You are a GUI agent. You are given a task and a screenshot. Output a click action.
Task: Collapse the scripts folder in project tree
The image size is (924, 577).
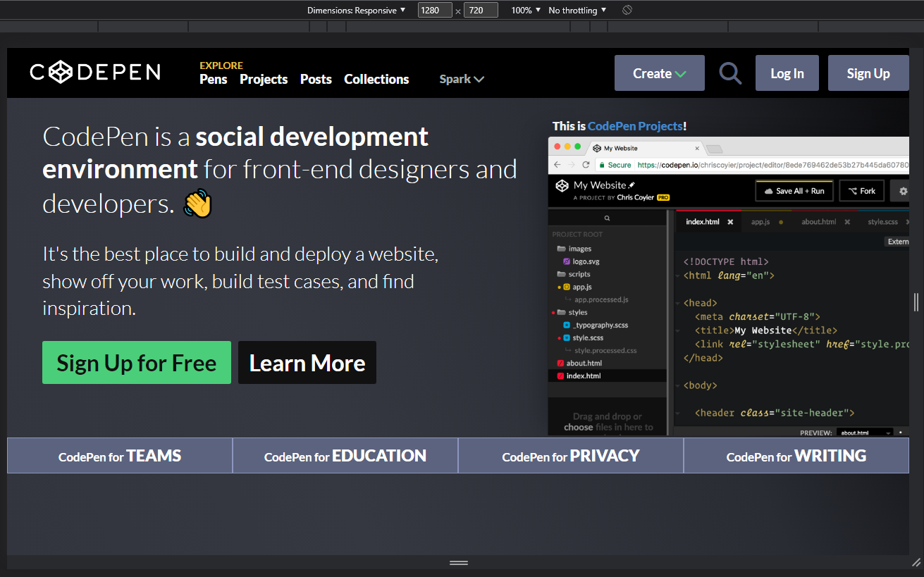pos(562,274)
